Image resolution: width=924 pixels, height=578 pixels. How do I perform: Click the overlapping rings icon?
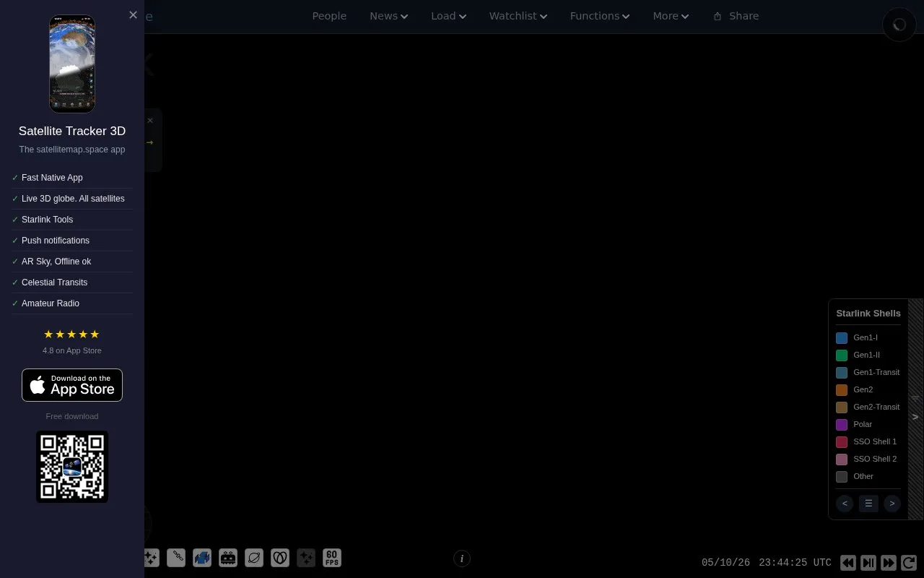tap(280, 557)
